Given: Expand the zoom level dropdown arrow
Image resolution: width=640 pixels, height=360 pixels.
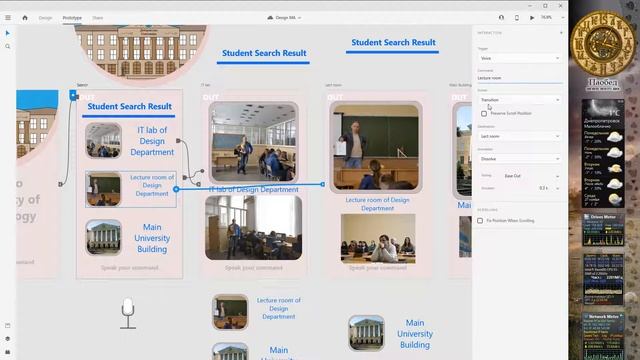Looking at the screenshot, I should pyautogui.click(x=563, y=18).
